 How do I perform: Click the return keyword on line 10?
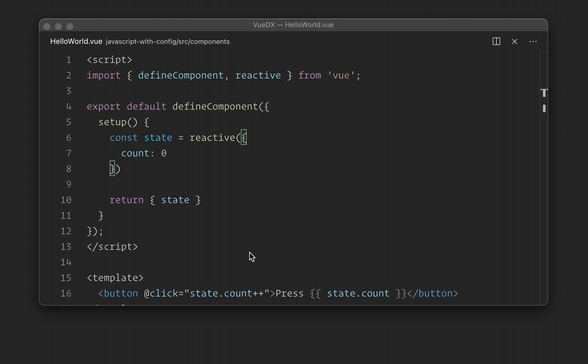[126, 200]
